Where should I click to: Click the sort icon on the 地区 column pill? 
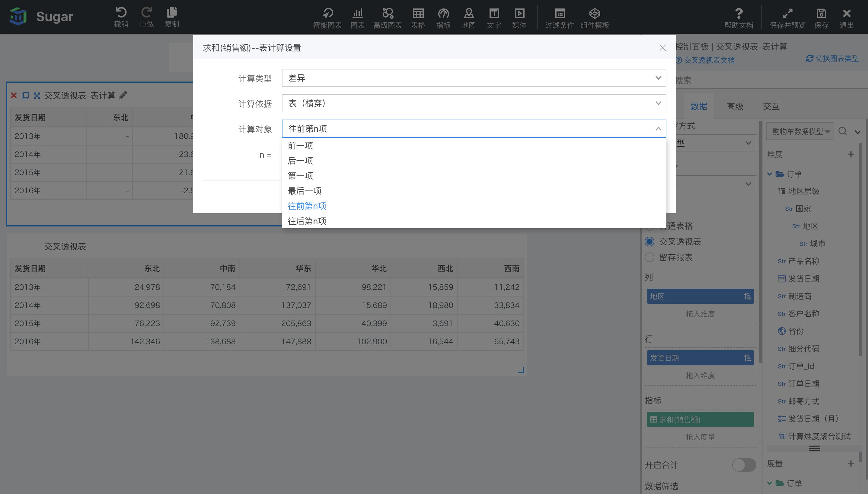pyautogui.click(x=747, y=297)
